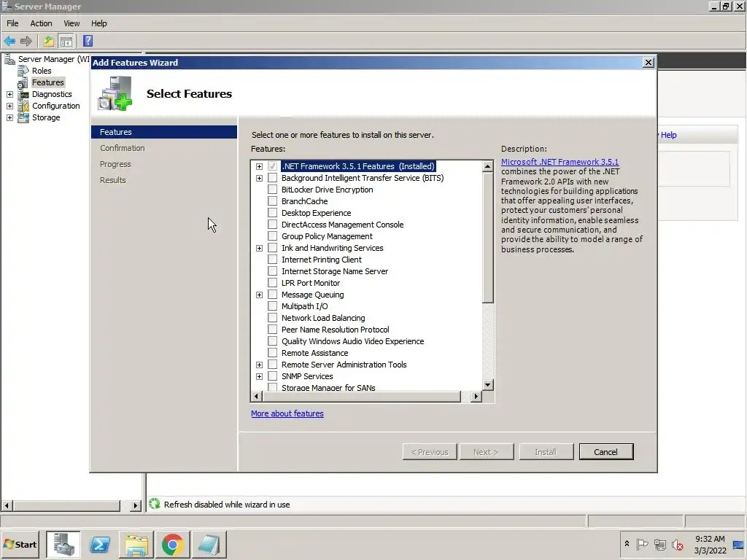Screen dimensions: 747x560
Task: Click the Show desktop tray icon
Action: point(738,544)
